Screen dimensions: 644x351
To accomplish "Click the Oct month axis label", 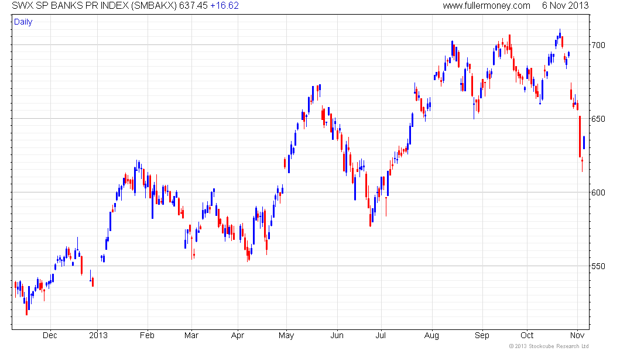I will (527, 335).
